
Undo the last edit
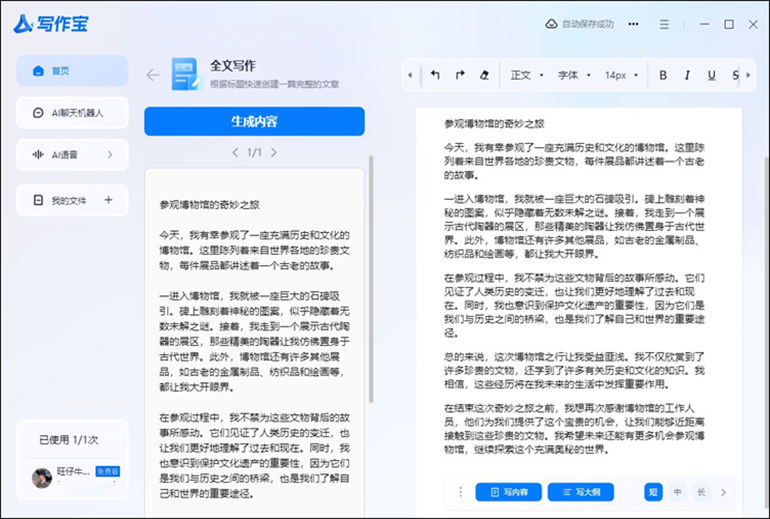[435, 75]
